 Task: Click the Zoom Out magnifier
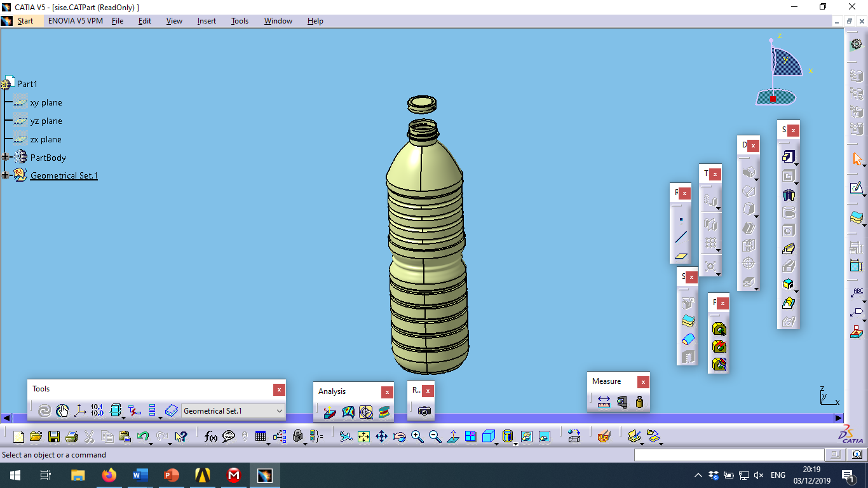coord(435,437)
